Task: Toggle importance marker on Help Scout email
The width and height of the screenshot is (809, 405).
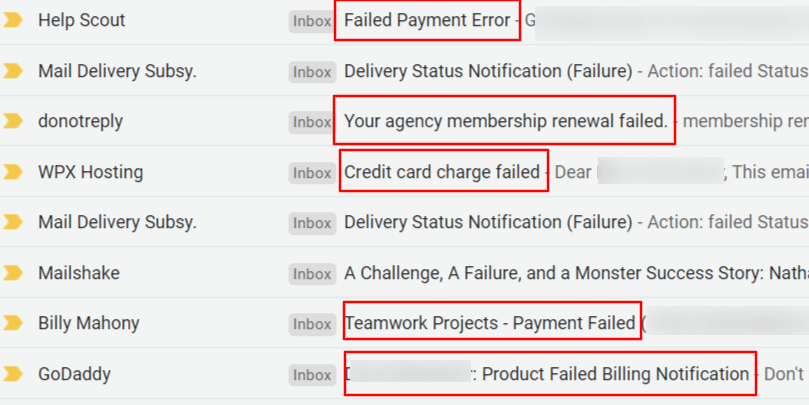Action: pos(13,20)
